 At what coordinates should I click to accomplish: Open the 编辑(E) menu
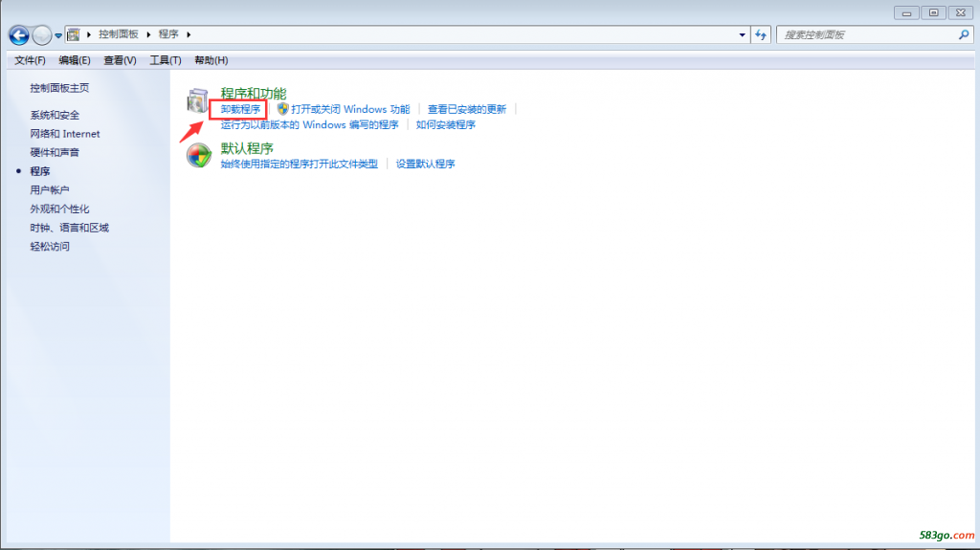(75, 60)
